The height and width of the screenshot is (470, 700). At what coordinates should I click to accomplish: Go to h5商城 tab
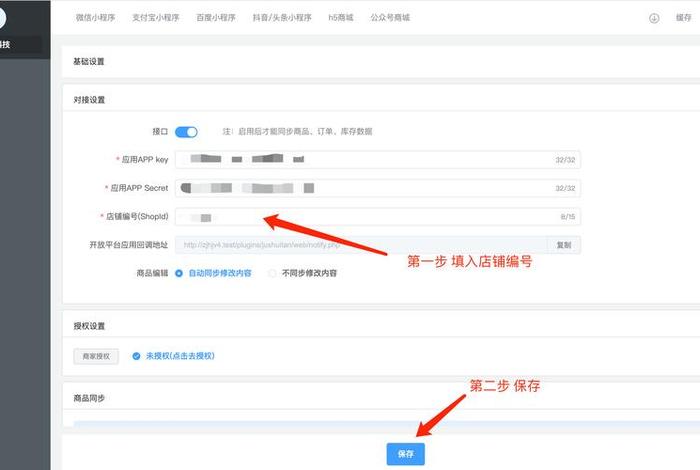341,18
